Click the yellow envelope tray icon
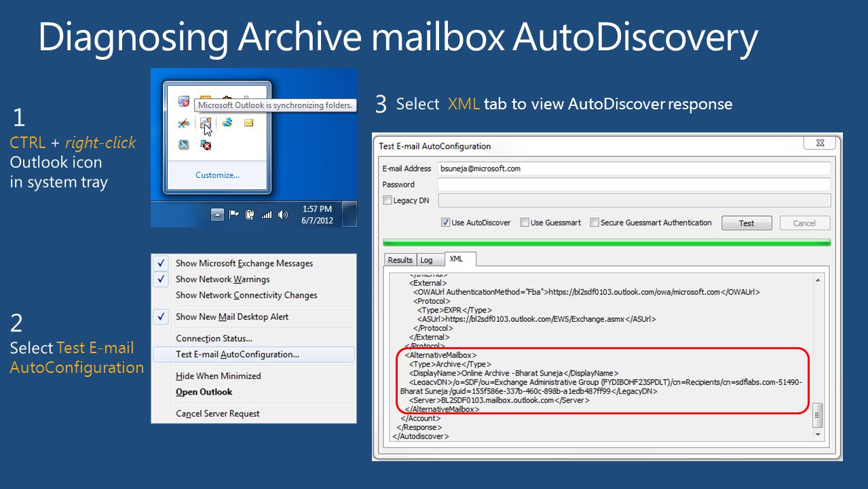Image resolution: width=868 pixels, height=489 pixels. pyautogui.click(x=248, y=123)
